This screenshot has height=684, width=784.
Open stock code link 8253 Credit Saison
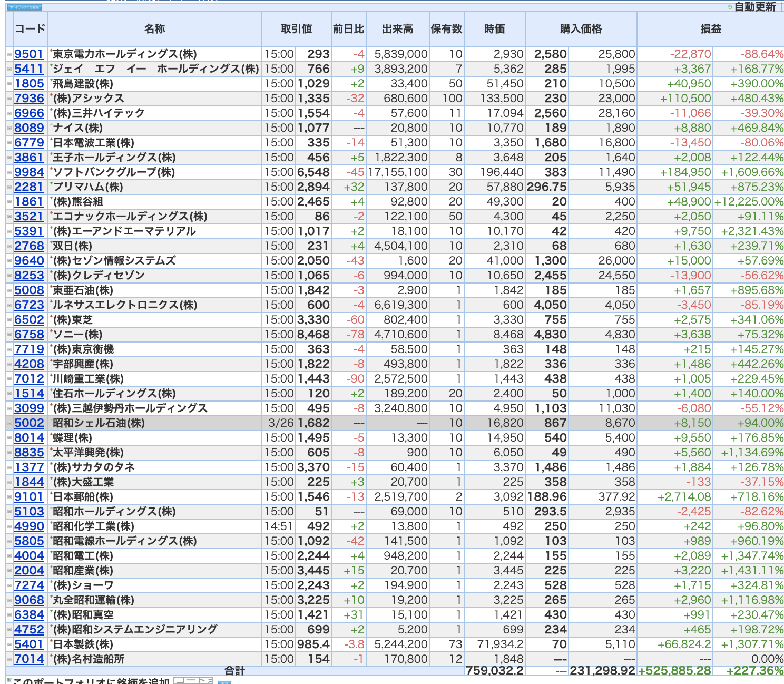pyautogui.click(x=29, y=276)
